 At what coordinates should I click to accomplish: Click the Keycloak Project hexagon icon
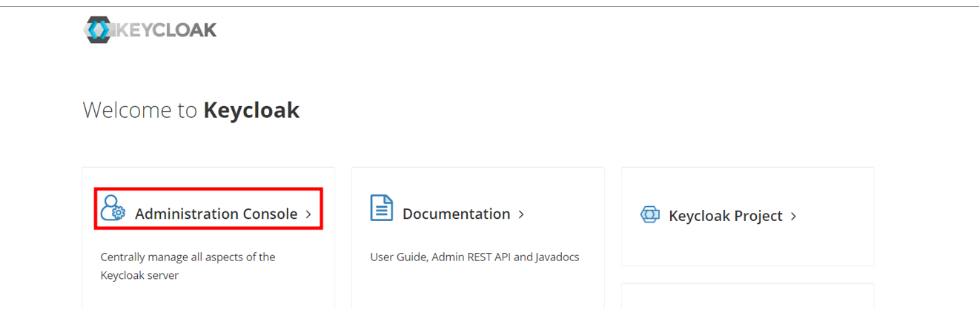[650, 215]
